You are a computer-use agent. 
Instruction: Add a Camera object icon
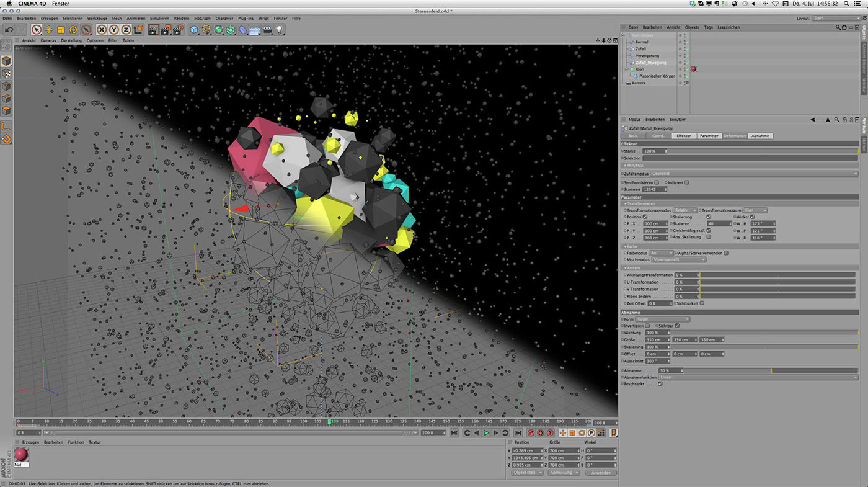pos(267,29)
